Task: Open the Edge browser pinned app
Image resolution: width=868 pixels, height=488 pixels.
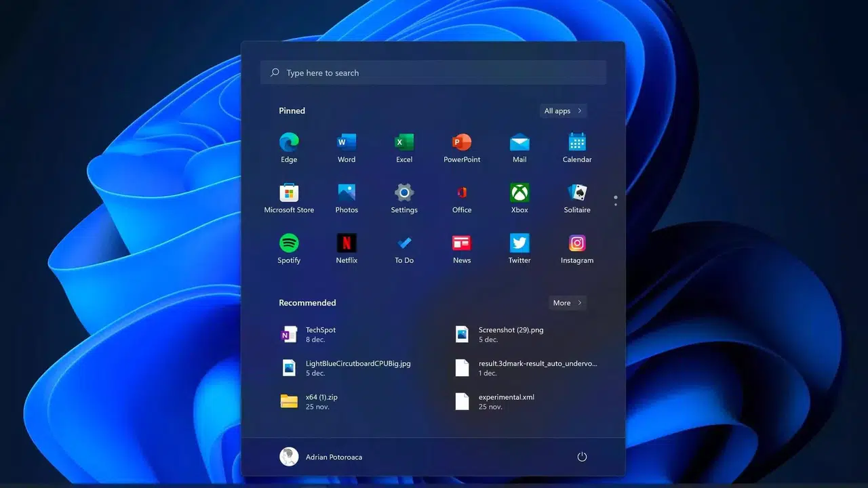Action: 289,142
